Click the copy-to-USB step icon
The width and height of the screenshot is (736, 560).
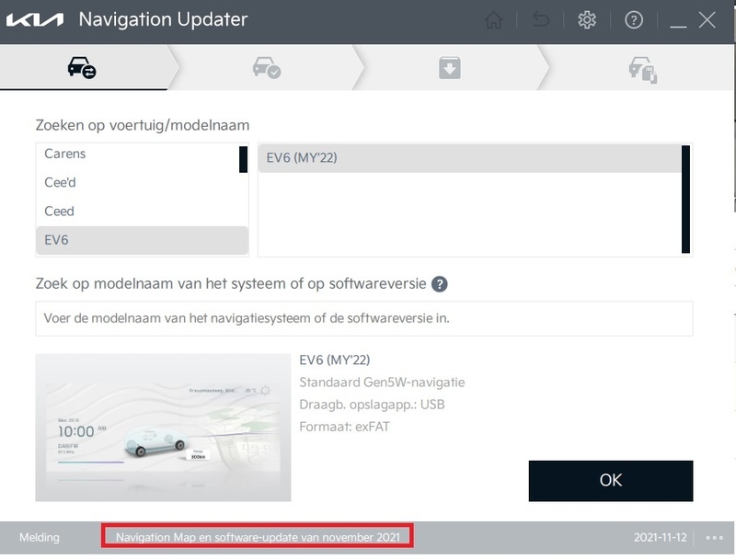pos(642,70)
